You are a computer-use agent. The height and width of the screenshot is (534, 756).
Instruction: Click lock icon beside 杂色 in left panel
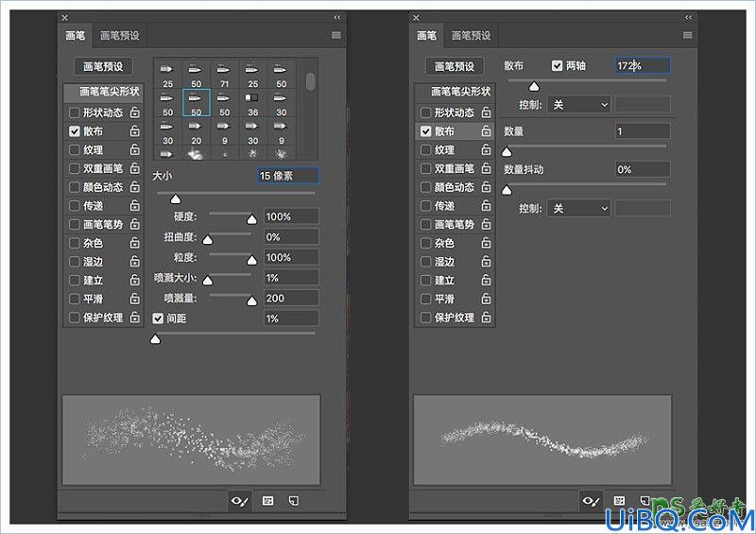135,243
